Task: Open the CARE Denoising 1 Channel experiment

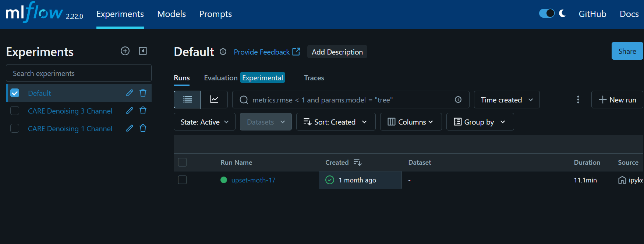Action: (x=70, y=129)
